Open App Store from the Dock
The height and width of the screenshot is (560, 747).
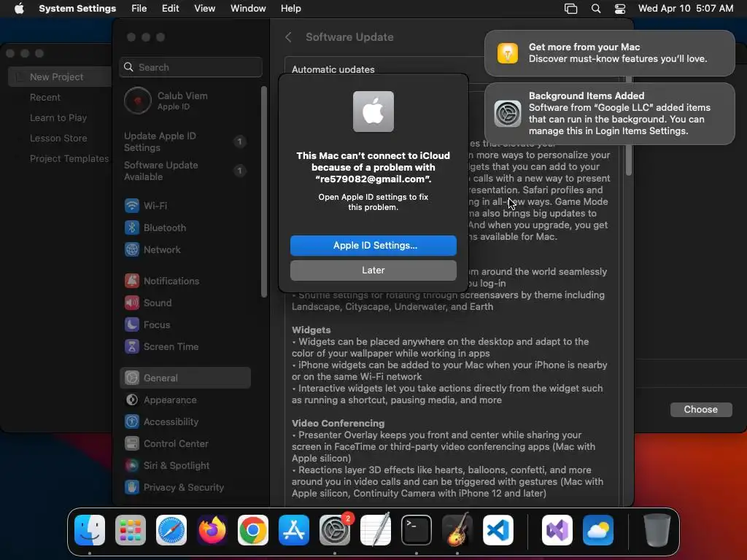(x=294, y=530)
